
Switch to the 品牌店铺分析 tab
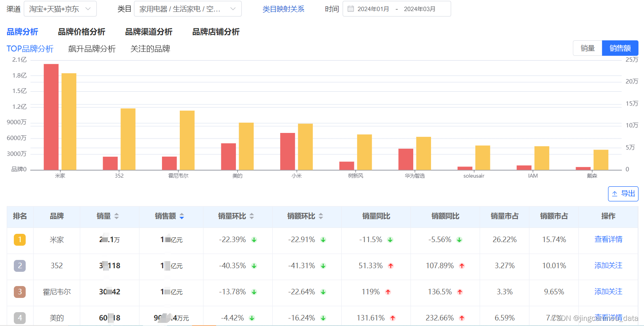click(216, 32)
